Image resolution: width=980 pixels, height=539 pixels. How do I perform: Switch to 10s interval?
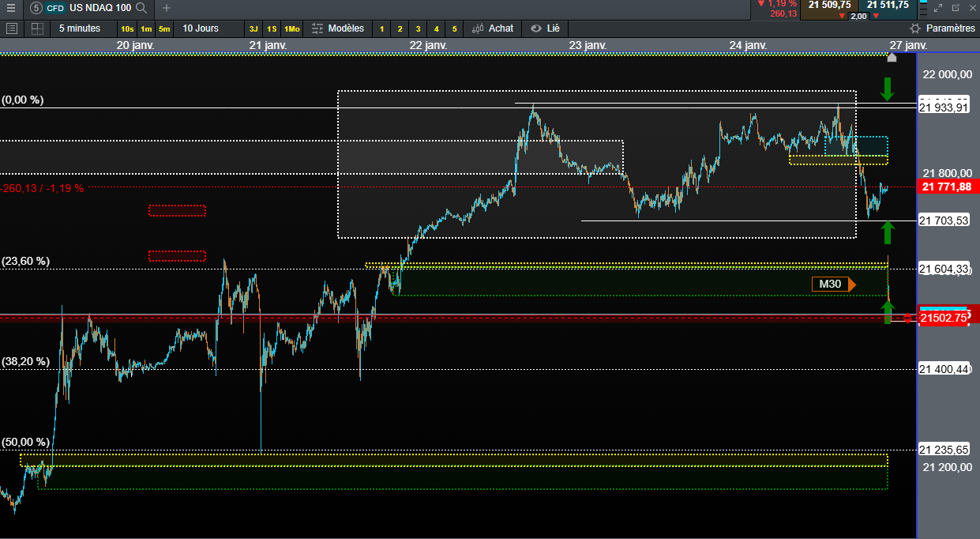(127, 29)
